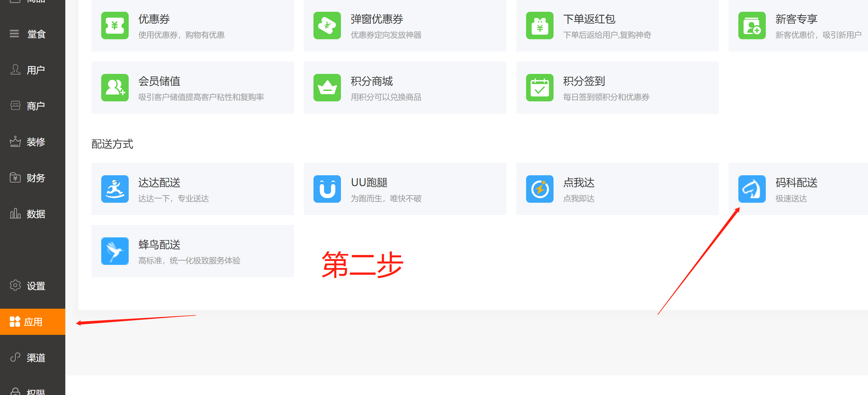The width and height of the screenshot is (868, 395).
Task: Open the 数据 statistics menu
Action: tap(32, 214)
